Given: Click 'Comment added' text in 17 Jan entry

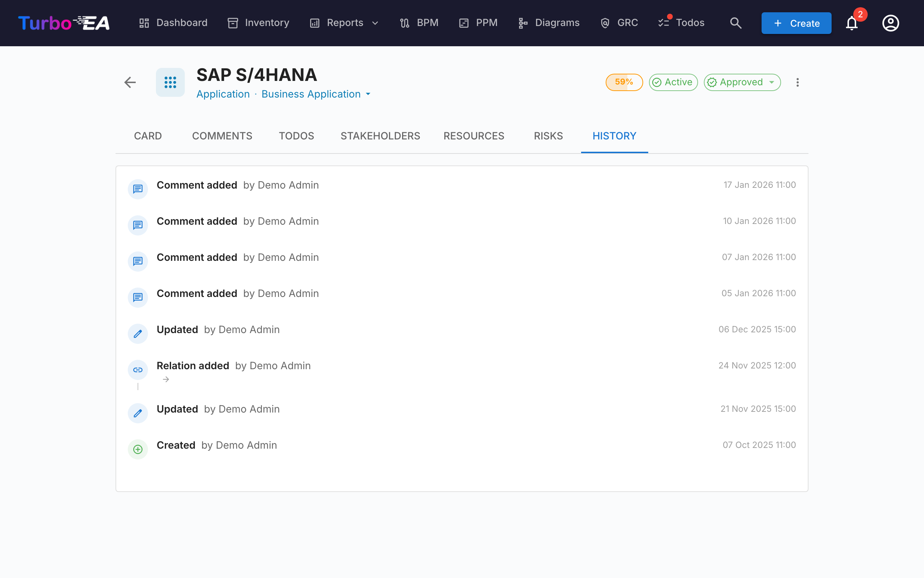Looking at the screenshot, I should pos(197,185).
